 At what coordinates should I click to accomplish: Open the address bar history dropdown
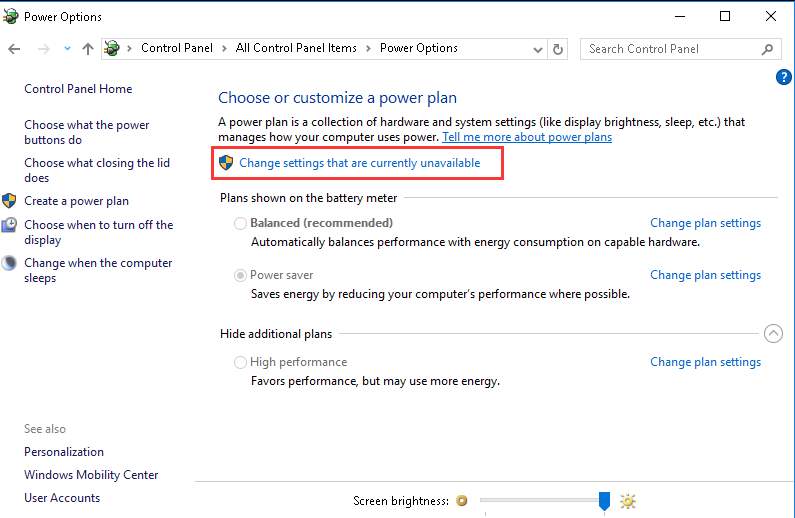click(537, 48)
